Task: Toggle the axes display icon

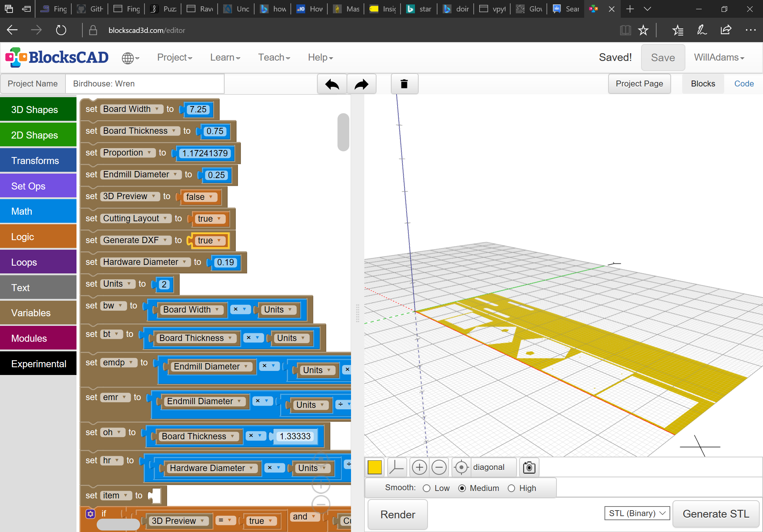Action: click(x=396, y=467)
